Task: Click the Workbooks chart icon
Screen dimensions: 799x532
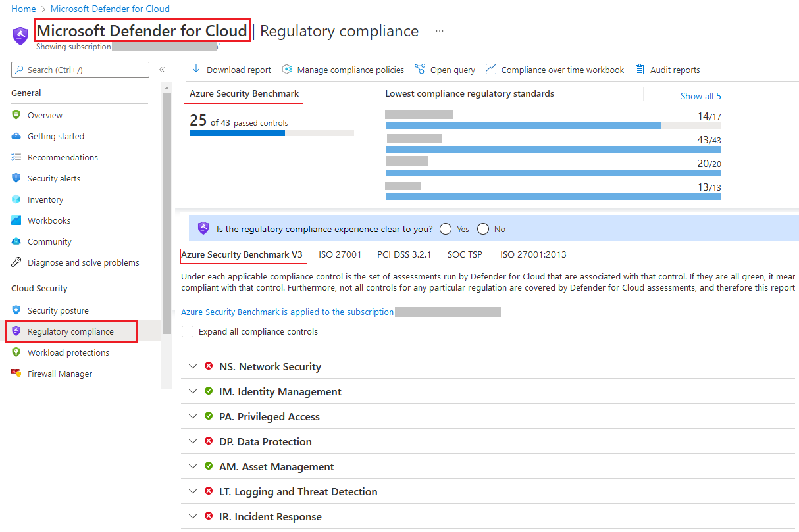Action: 16,220
